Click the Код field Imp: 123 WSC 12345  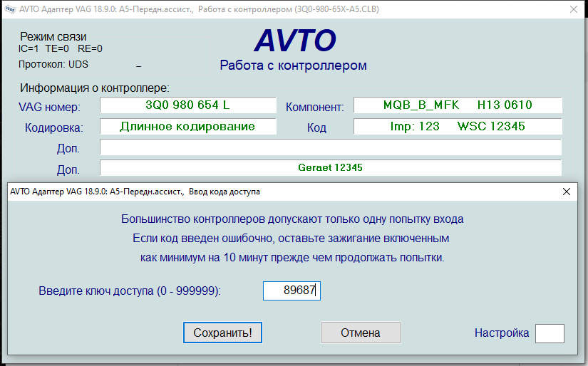click(458, 126)
